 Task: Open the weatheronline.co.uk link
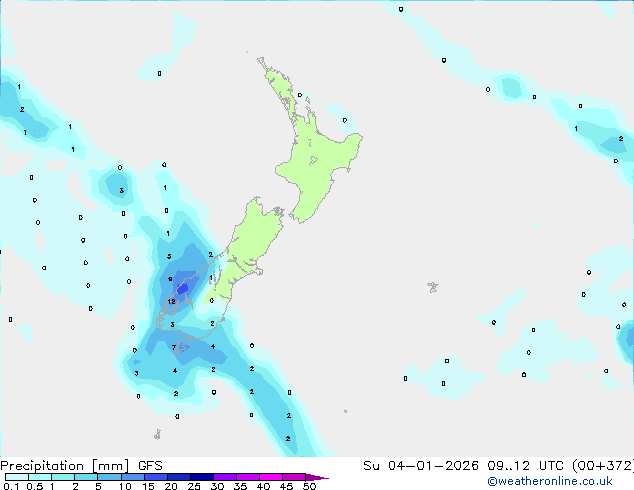coord(550,481)
